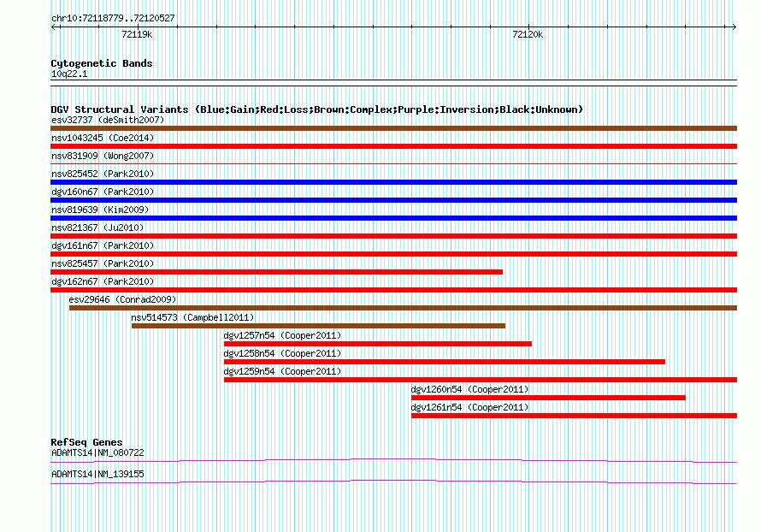761x532 pixels.
Task: Click the dgv1257n54 (Cooper2011) label
Action: coord(282,335)
